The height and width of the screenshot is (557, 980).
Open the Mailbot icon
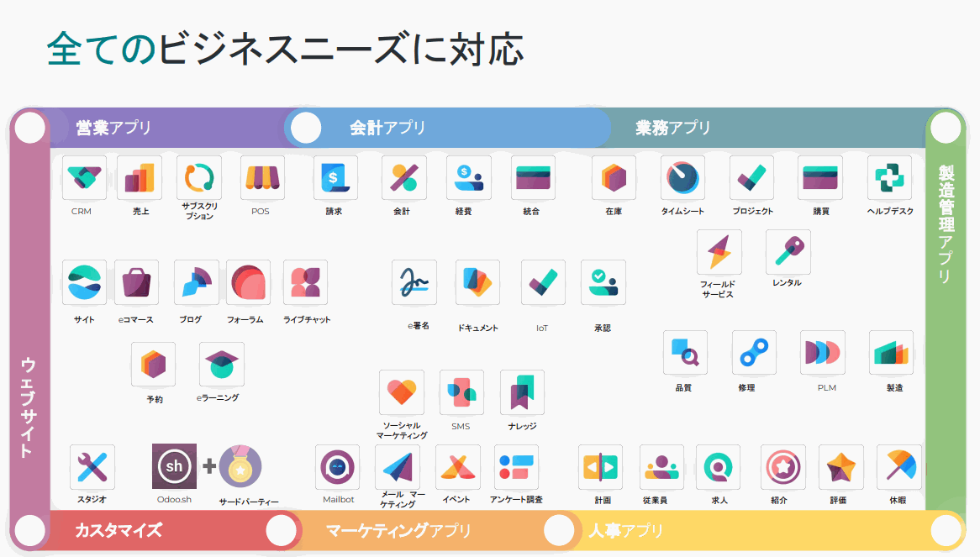[x=337, y=467]
